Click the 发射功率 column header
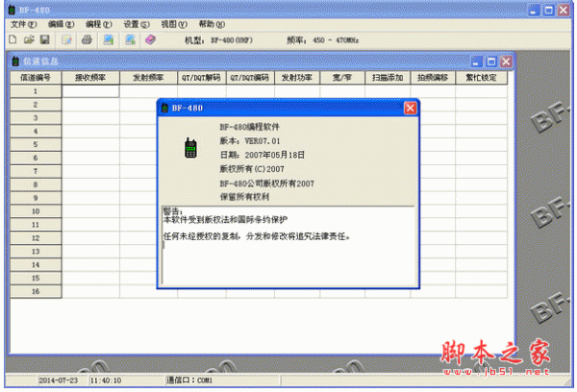 [x=297, y=78]
